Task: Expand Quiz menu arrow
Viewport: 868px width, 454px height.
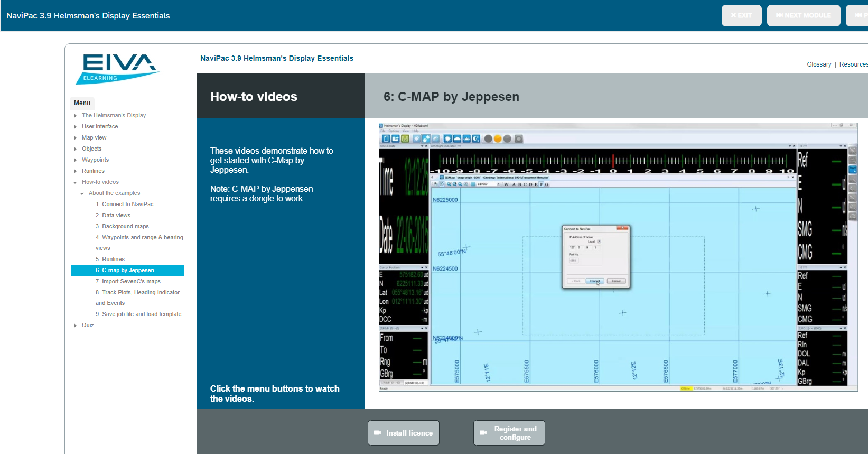Action: point(76,326)
